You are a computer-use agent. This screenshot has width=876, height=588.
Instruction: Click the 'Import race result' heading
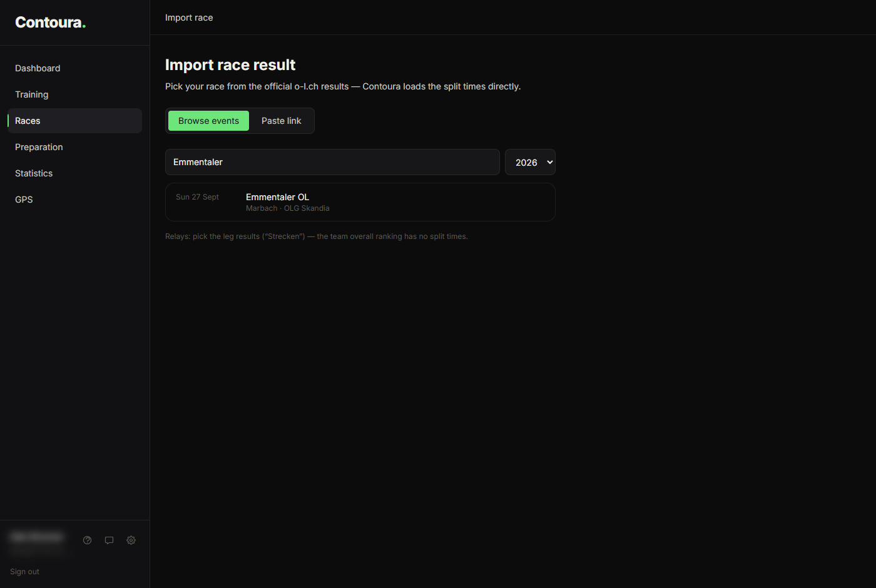point(230,65)
